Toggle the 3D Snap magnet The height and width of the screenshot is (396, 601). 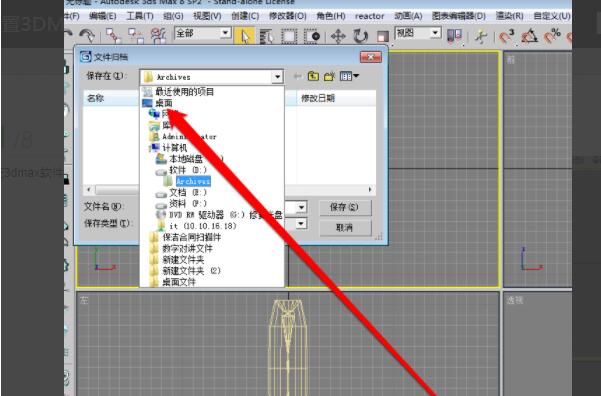pos(507,36)
